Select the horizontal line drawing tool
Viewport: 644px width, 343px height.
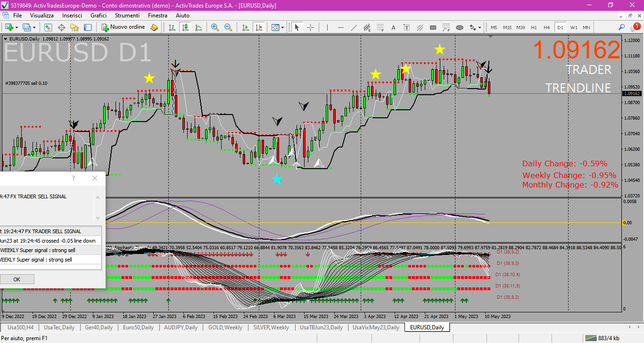tap(340, 27)
